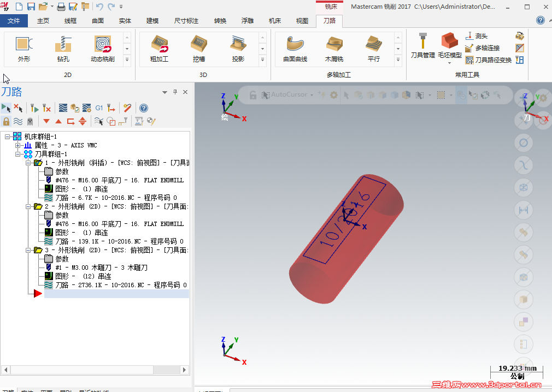Viewport: 552px width, 392px height.
Task: Post selected operations with G1 icon
Action: point(99,108)
